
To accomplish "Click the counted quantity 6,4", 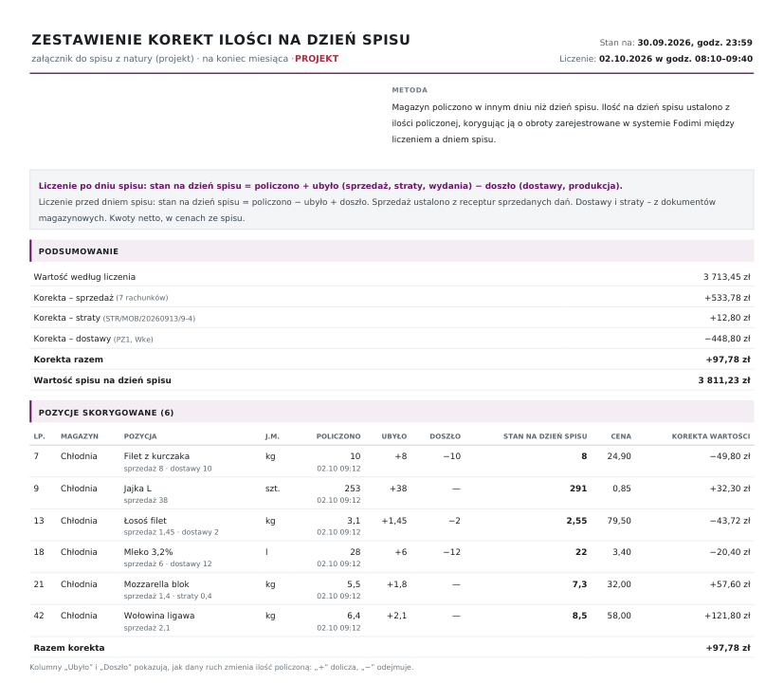I will [354, 616].
